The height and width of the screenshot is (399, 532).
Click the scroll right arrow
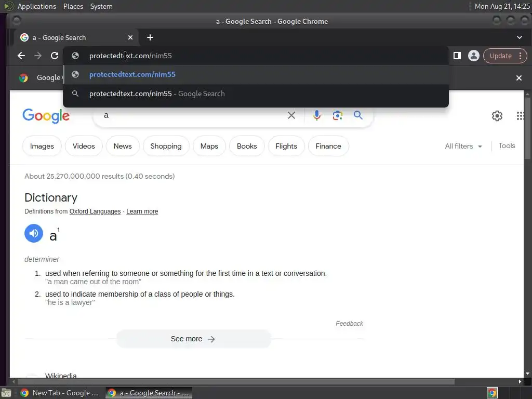(520, 382)
